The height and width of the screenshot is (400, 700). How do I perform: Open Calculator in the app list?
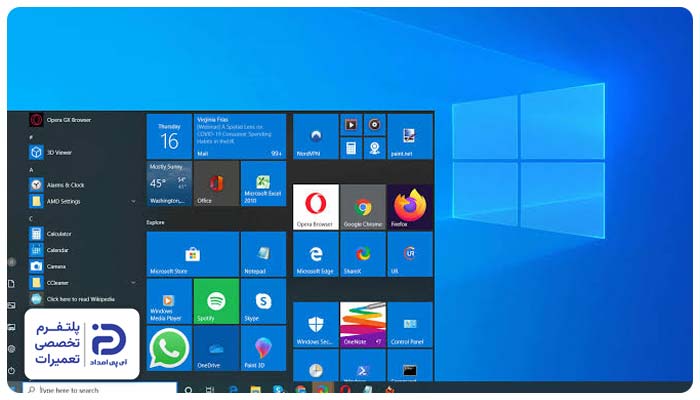click(83, 233)
